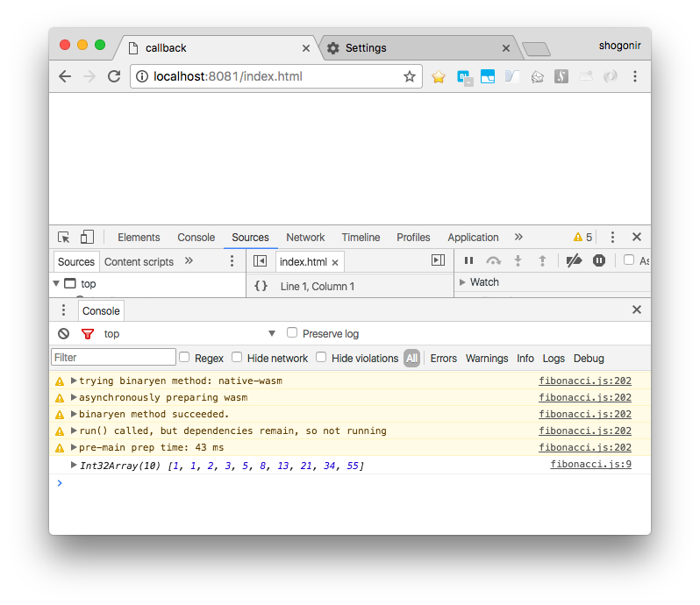
Task: Enable the Regex filter checkbox
Action: coord(184,357)
